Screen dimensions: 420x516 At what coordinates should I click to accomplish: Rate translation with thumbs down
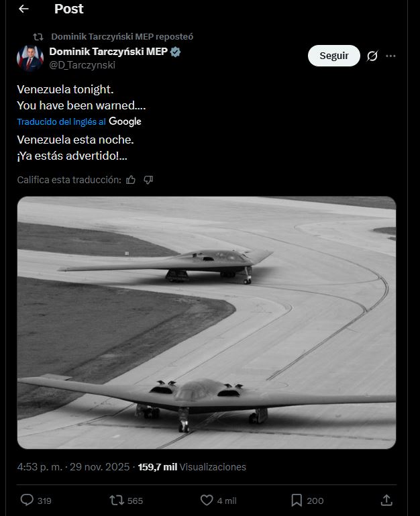(148, 180)
